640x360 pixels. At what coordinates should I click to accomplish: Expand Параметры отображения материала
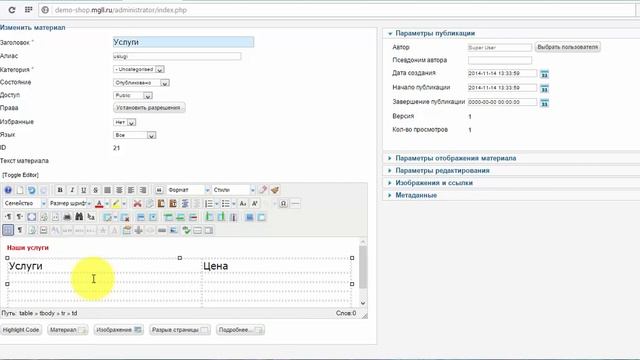456,158
